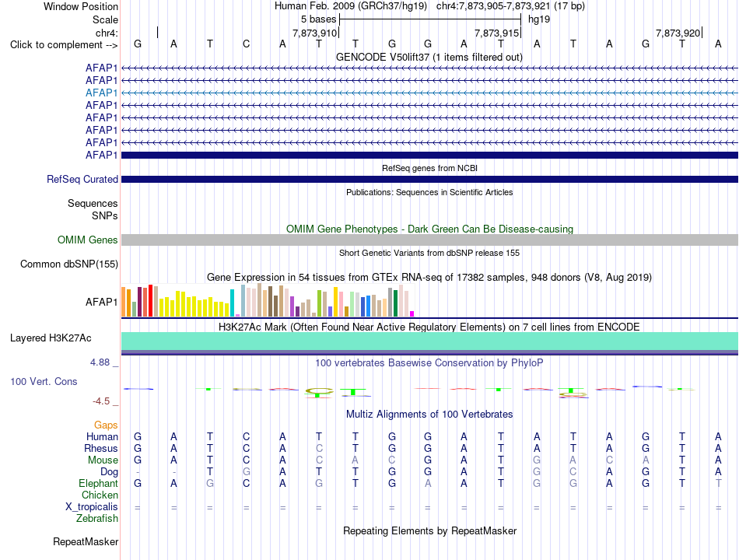
Task: Click the hg19 label beside scale bar
Action: 539,19
